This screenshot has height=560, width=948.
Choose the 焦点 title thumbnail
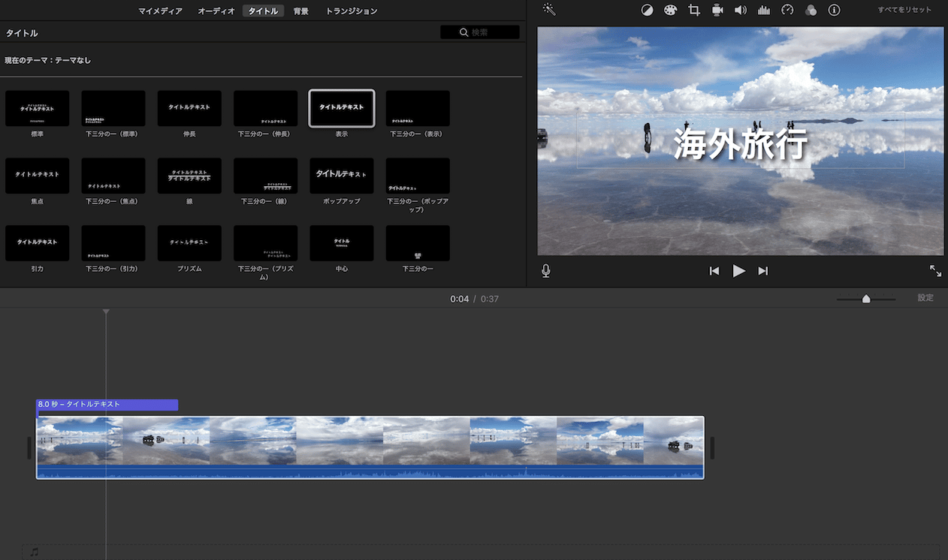38,176
